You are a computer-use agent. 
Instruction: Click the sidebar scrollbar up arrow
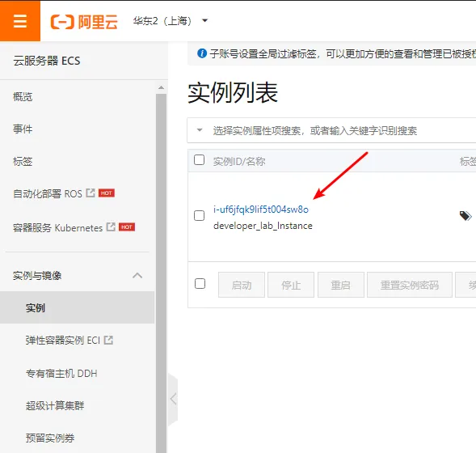(161, 88)
